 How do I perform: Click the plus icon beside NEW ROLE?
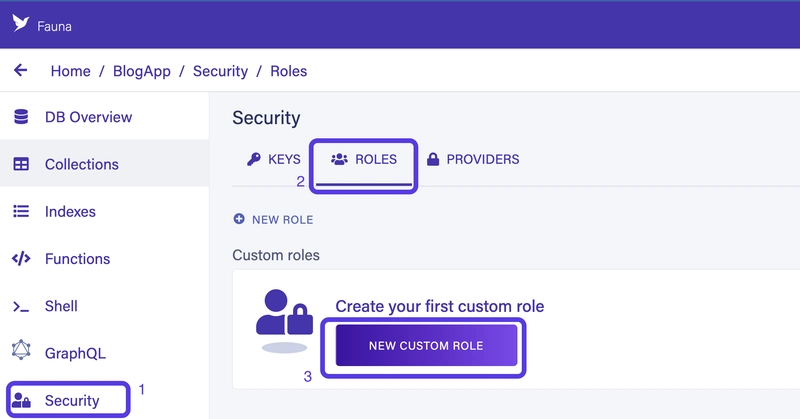point(239,219)
